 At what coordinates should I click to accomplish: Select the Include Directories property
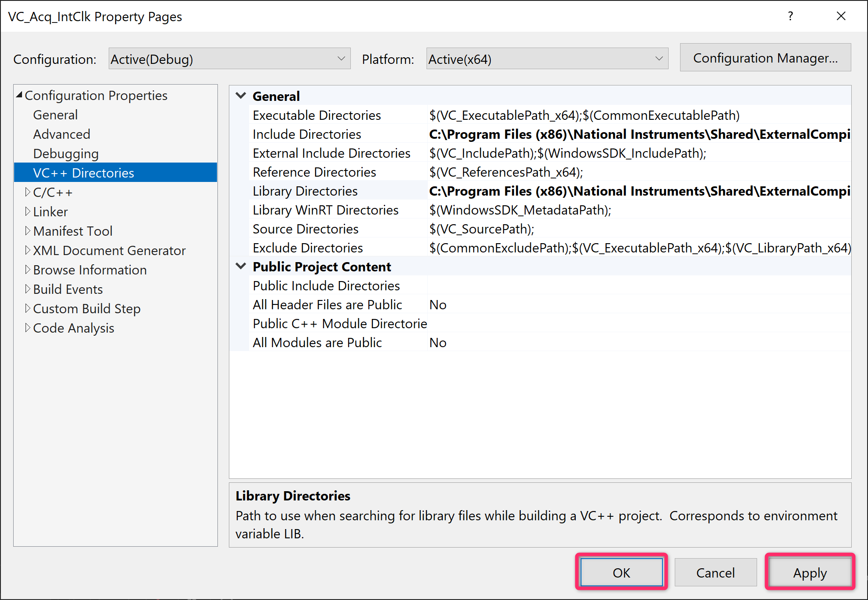tap(307, 134)
